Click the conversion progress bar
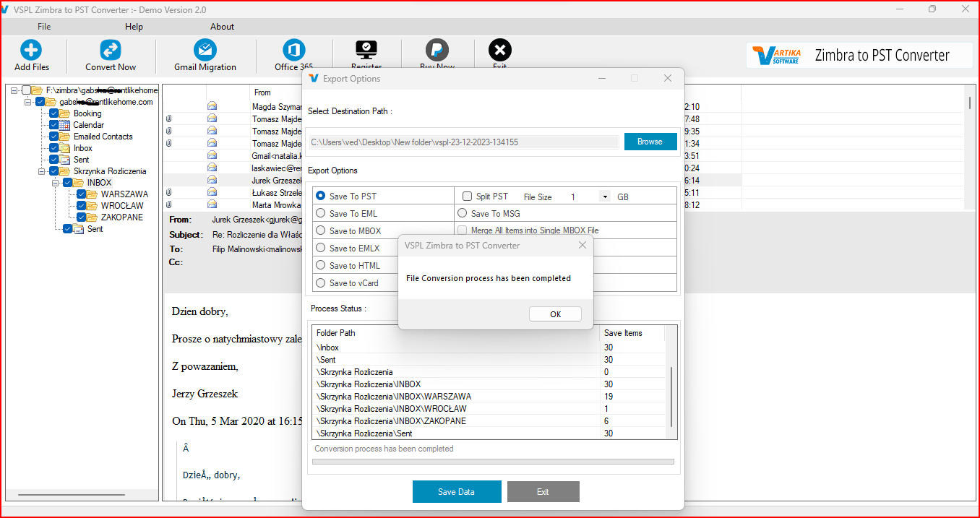The width and height of the screenshot is (980, 518). (x=493, y=462)
